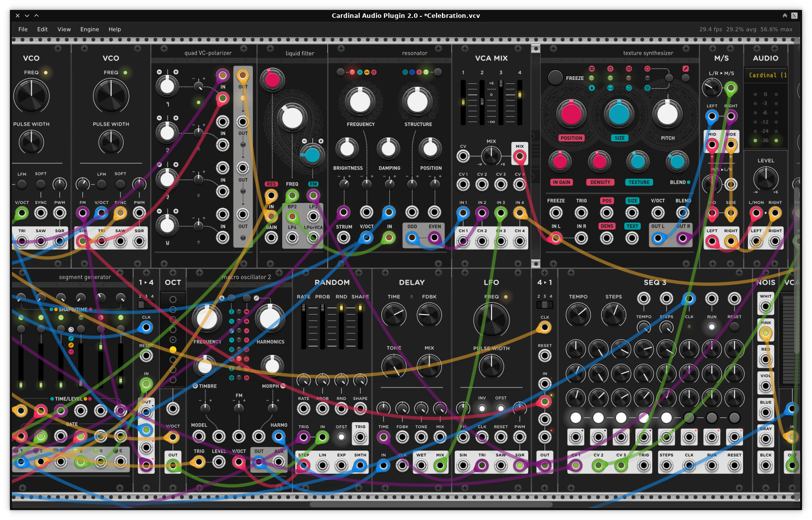Screen dimensions: 812x520
Task: Click VCA MIX's MIX output jack
Action: coord(519,157)
